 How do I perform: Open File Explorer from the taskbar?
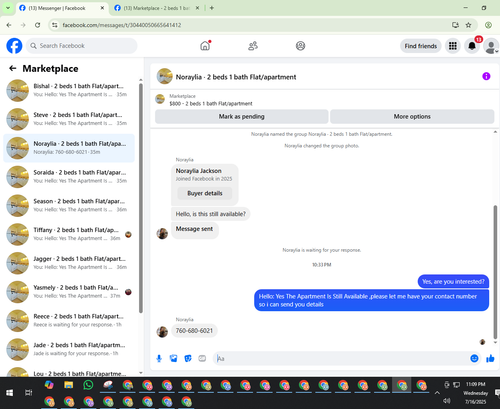click(69, 385)
